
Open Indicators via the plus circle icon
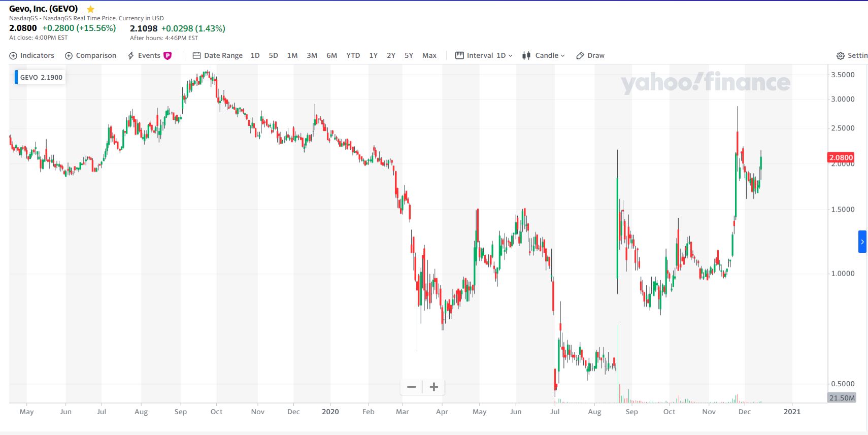[x=13, y=56]
